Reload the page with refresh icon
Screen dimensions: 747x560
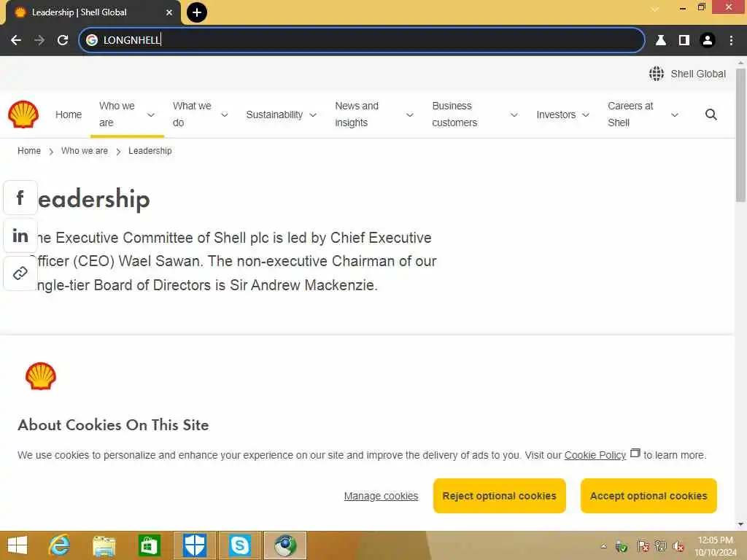pos(63,40)
